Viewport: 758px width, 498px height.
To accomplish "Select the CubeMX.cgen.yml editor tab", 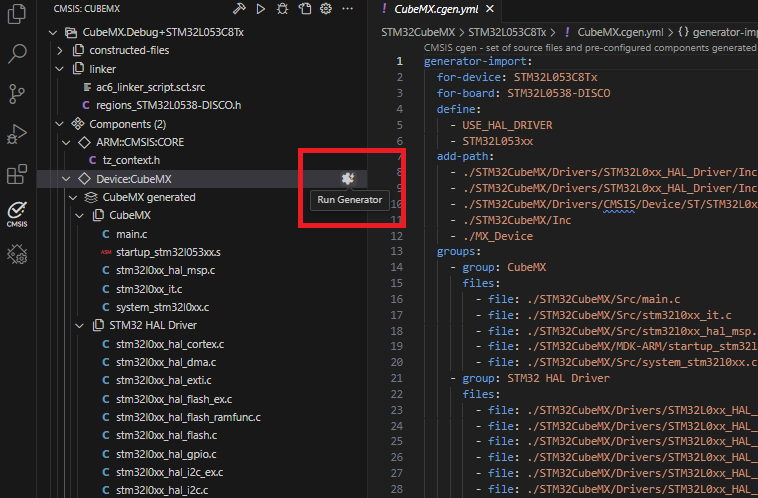I will click(x=436, y=9).
